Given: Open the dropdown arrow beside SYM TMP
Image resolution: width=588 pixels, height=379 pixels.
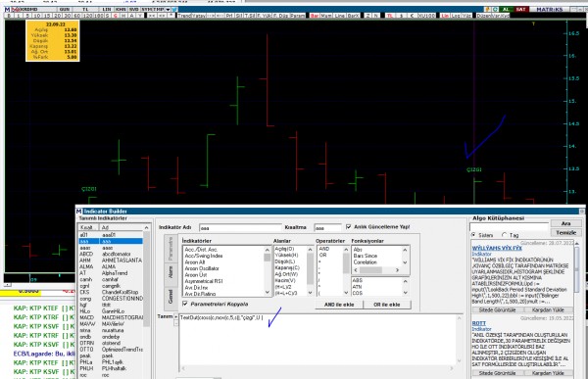Looking at the screenshot, I should (x=168, y=9).
